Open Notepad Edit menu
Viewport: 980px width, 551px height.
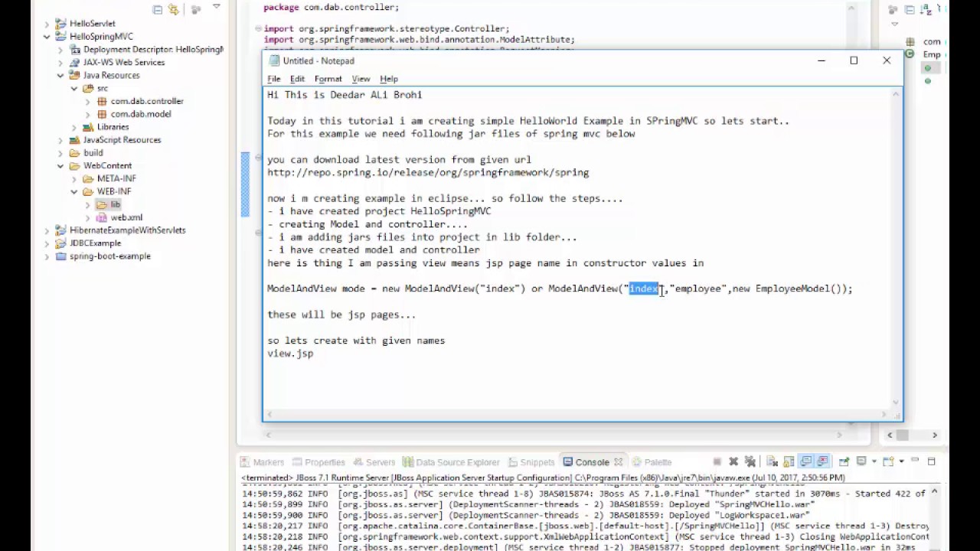[297, 79]
